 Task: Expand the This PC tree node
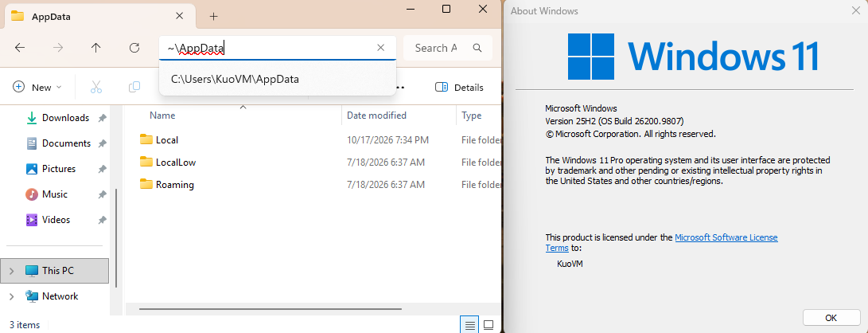click(12, 271)
